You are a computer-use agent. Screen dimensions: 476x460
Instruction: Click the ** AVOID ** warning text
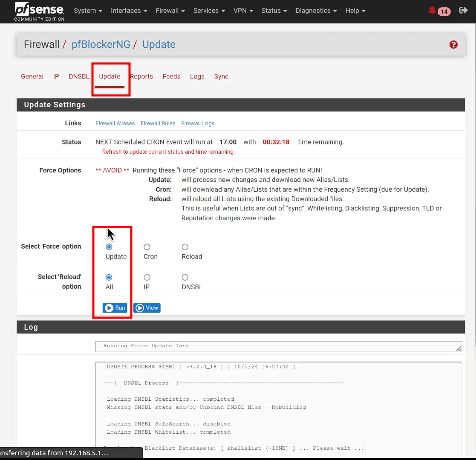click(x=113, y=170)
